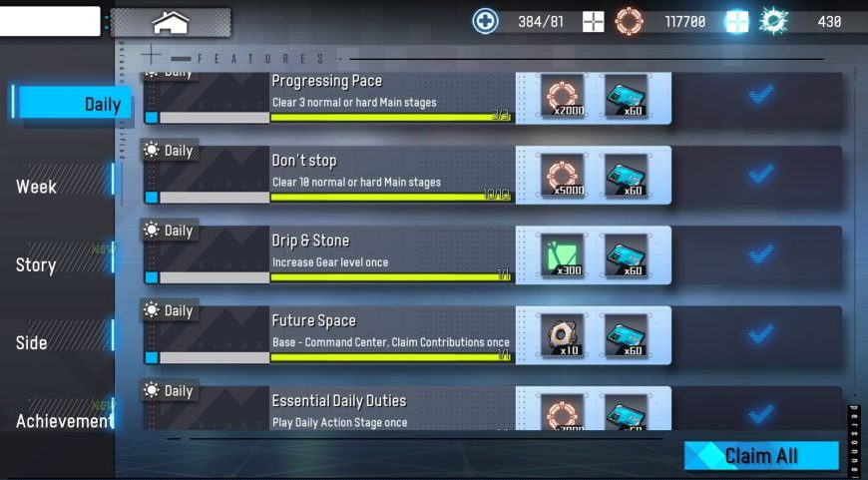Go to the home screen via house icon

[x=171, y=23]
